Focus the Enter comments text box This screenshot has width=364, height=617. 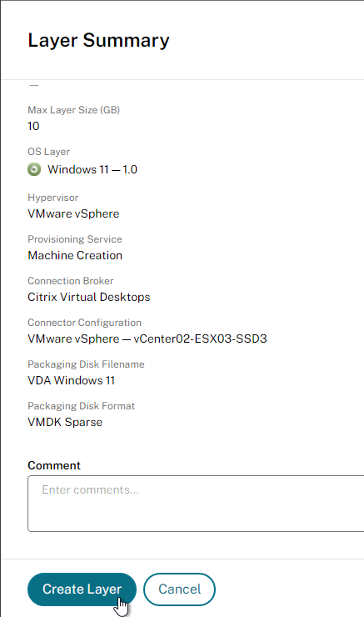pos(196,504)
